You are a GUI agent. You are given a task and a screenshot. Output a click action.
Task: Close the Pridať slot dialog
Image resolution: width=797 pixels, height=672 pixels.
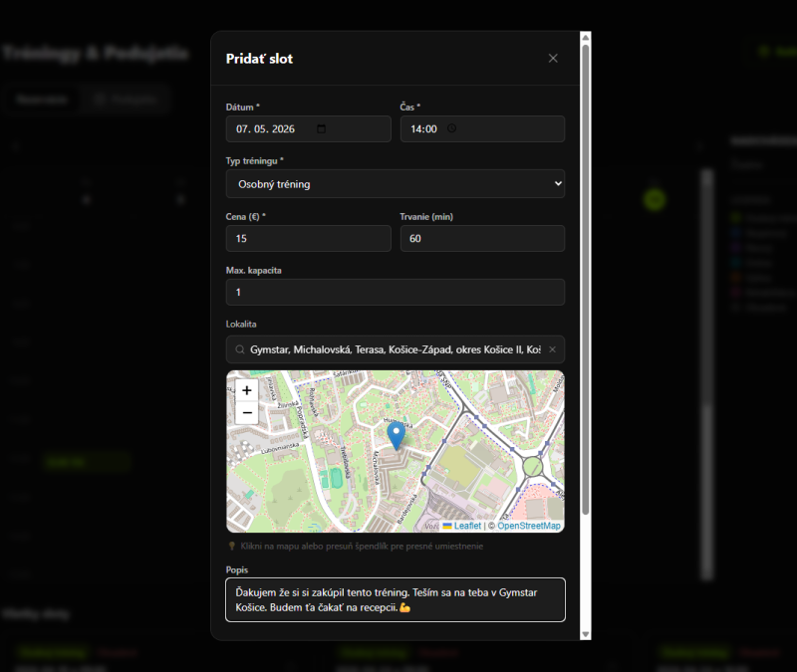tap(553, 59)
